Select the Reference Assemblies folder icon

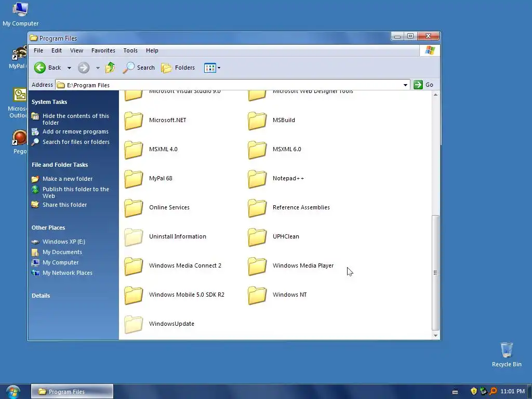pyautogui.click(x=257, y=208)
